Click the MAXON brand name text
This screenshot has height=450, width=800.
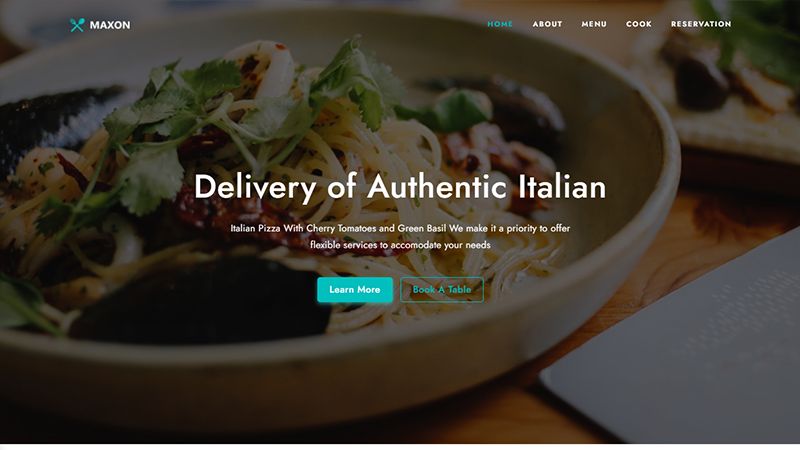[110, 25]
